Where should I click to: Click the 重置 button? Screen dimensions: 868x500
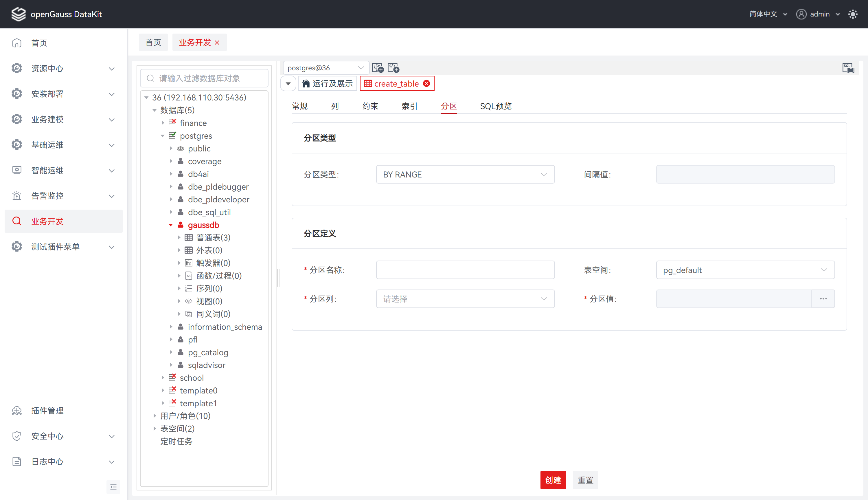[x=585, y=480]
